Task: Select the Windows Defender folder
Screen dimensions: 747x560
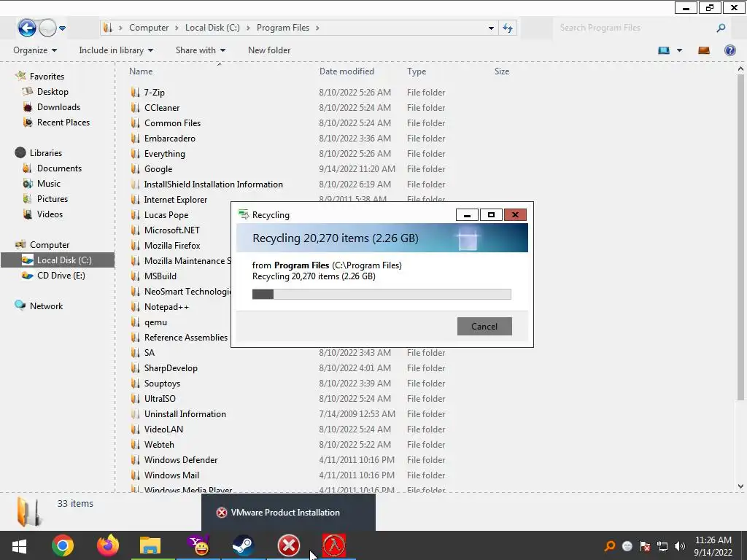Action: [181, 460]
